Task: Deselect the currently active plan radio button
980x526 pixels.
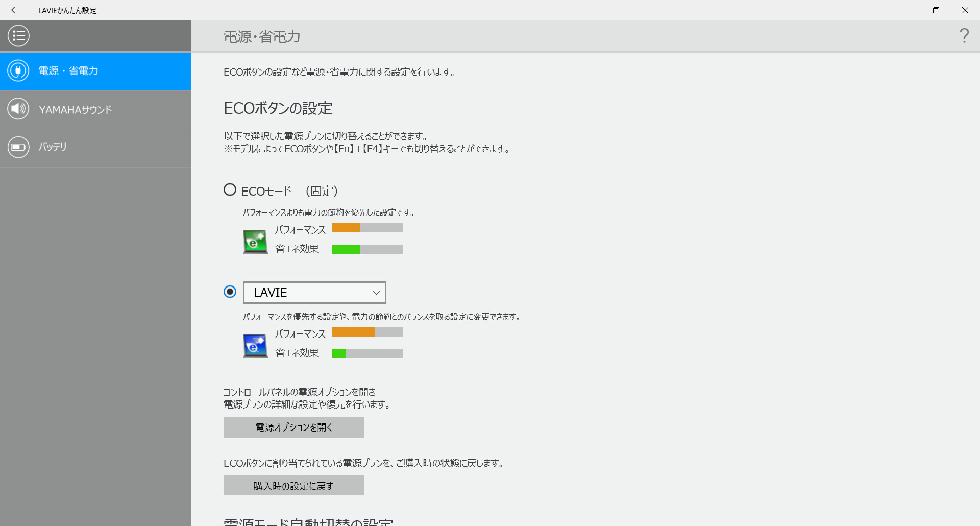Action: tap(230, 292)
